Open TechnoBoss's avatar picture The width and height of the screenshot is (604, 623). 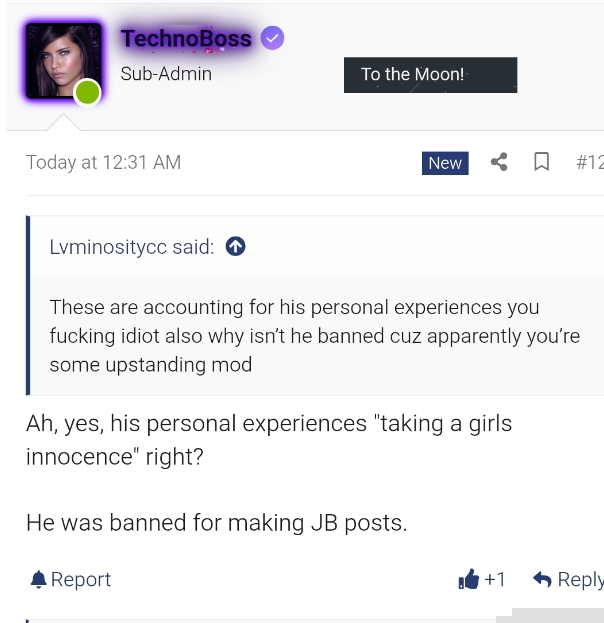60,60
